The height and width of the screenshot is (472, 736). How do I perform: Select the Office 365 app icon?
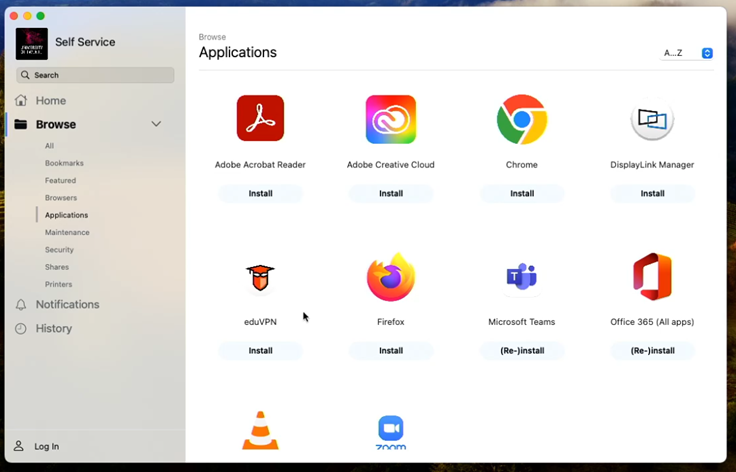652,276
